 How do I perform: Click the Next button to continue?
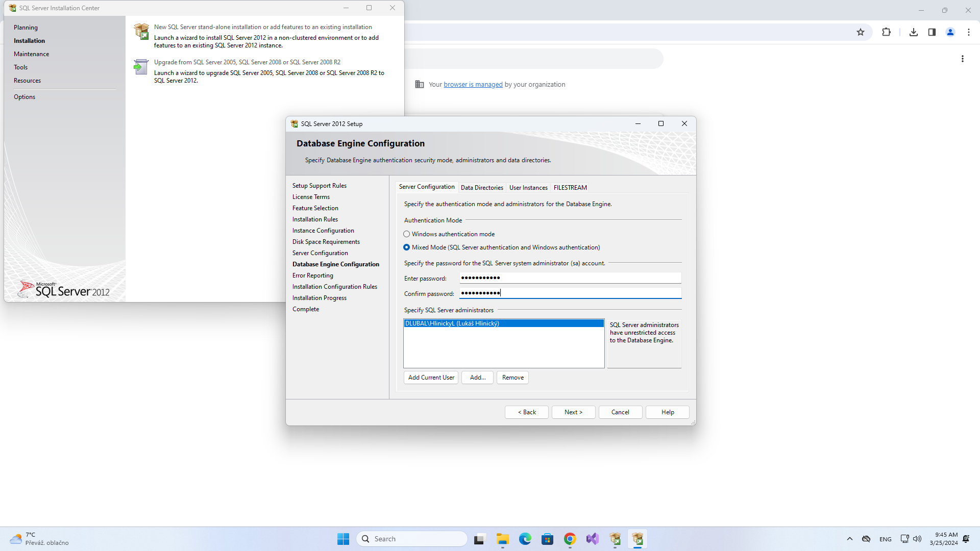point(574,412)
